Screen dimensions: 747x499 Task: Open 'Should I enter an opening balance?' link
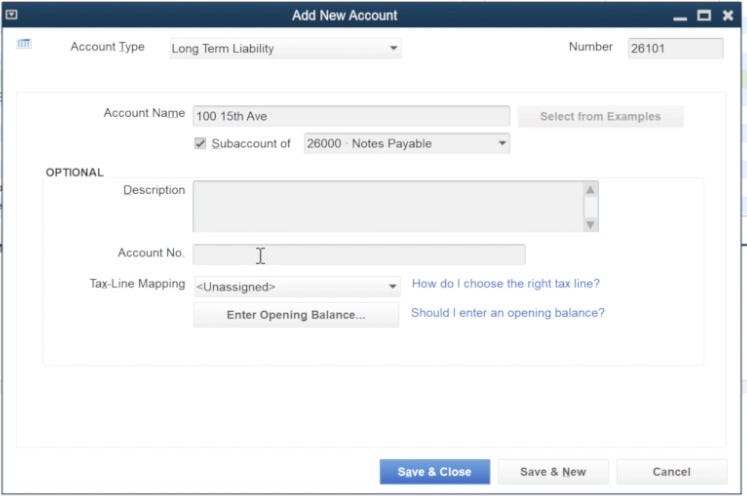508,313
